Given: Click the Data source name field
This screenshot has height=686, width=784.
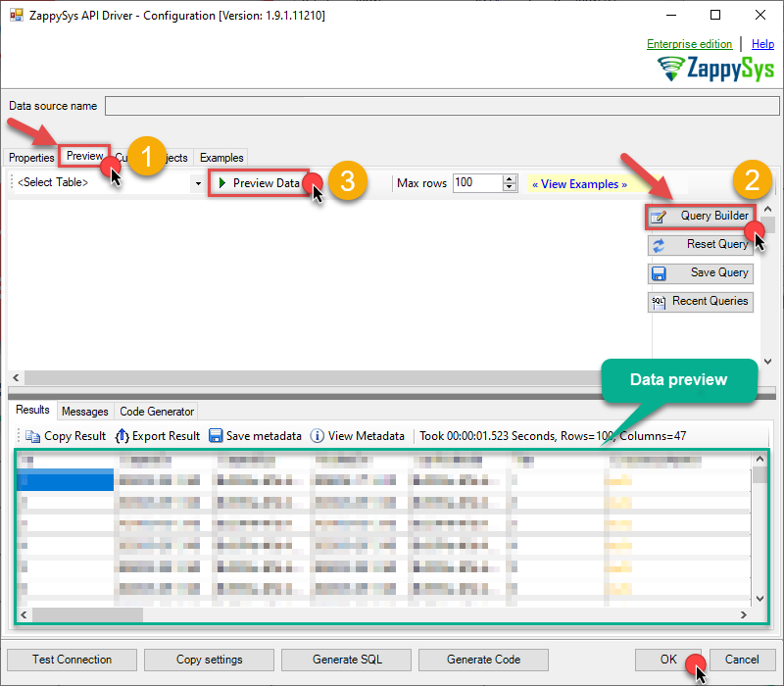Looking at the screenshot, I should [x=442, y=106].
